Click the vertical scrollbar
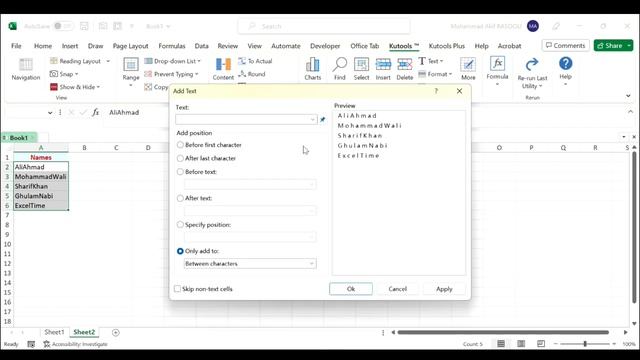Viewport: 640px width, 360px height. 634,227
